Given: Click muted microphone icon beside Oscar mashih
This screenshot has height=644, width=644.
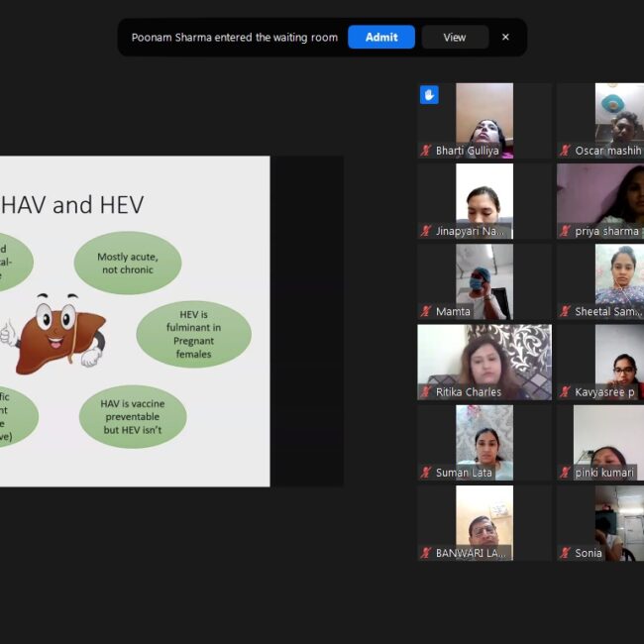Looking at the screenshot, I should [x=565, y=151].
